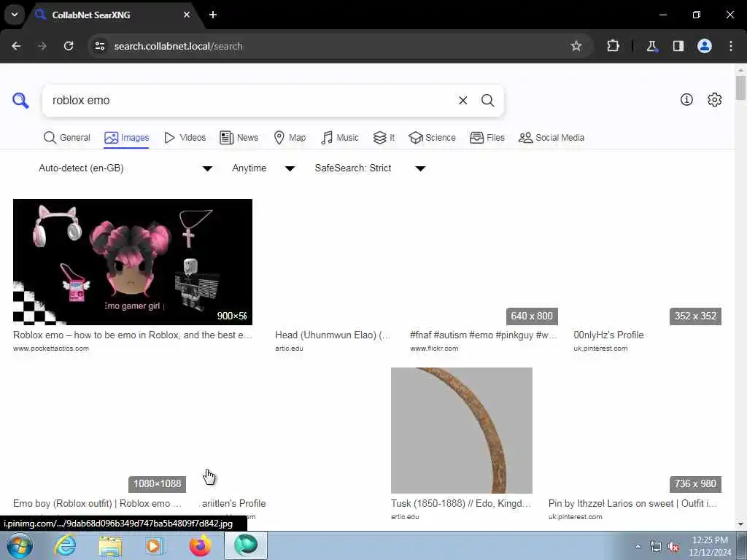Viewport: 747px width, 560px height.
Task: Expand the SafeSearch: Strict dropdown
Action: 370,168
